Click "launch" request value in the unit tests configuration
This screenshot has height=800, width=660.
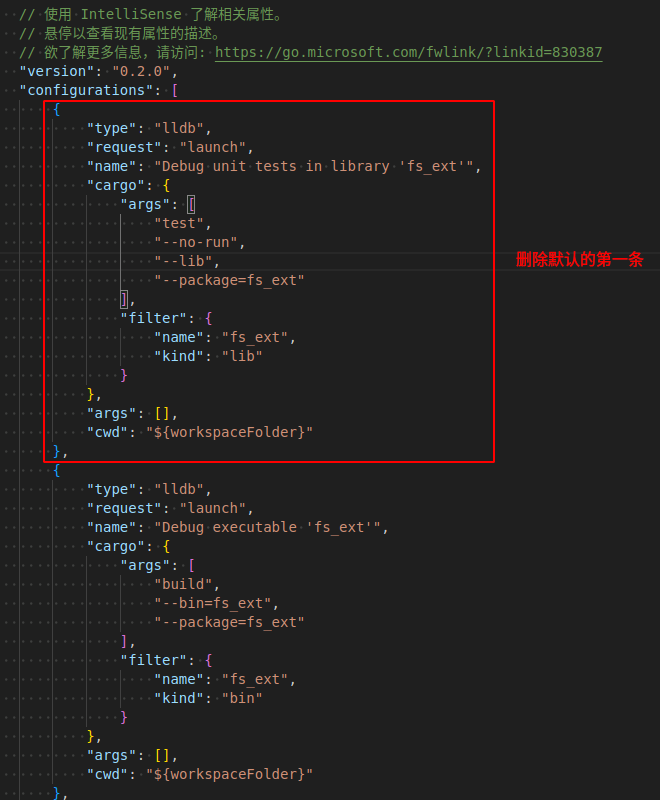tap(213, 147)
